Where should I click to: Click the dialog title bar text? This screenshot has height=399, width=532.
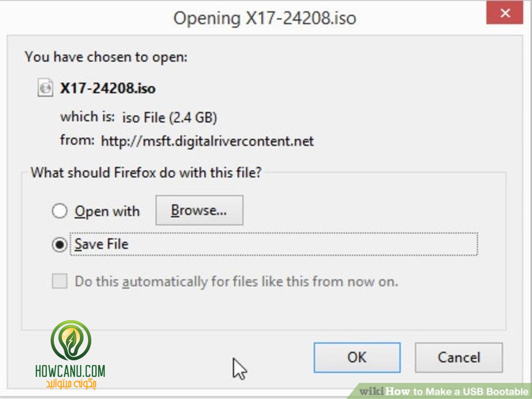coord(265,18)
